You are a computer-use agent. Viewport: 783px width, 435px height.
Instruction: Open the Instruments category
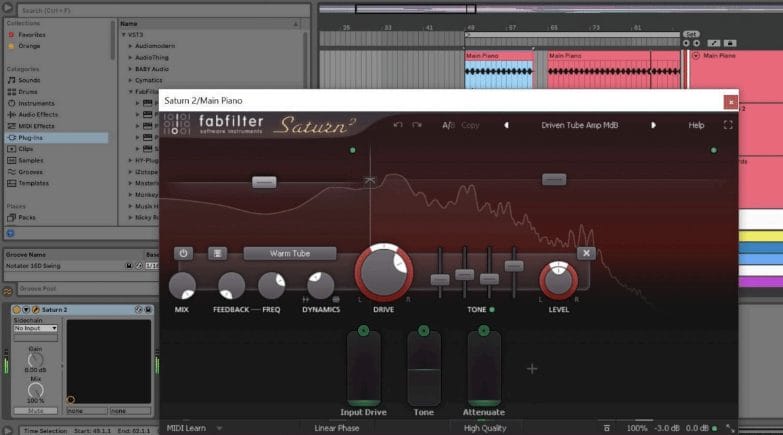[x=36, y=103]
